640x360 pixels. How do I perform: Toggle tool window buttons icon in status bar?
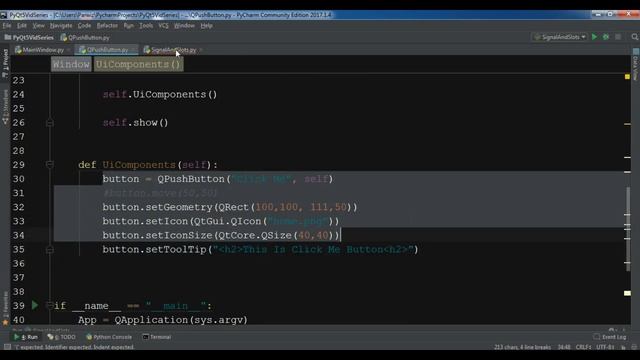7,347
